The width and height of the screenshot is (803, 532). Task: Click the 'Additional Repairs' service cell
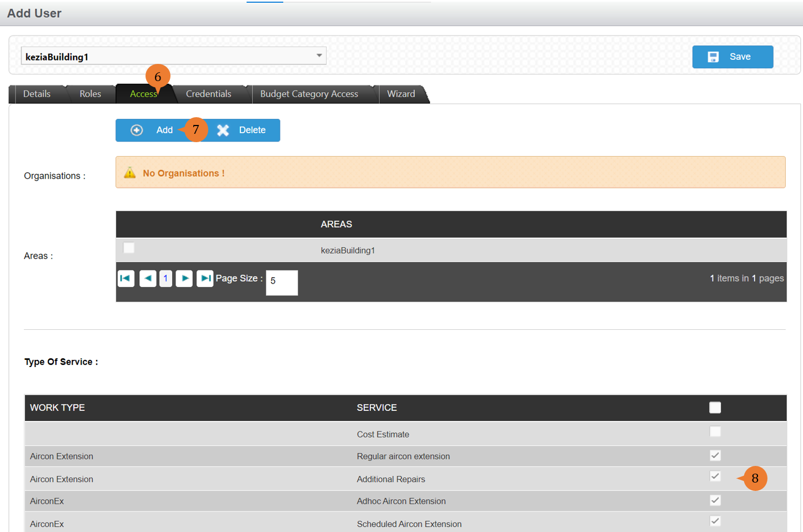391,479
